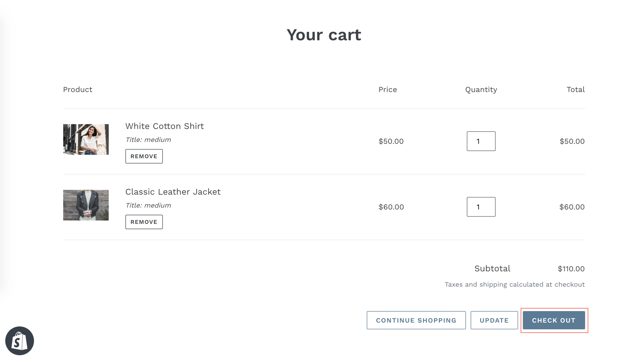This screenshot has height=360, width=644.
Task: Remove the White Cotton Shirt item
Action: [x=144, y=156]
